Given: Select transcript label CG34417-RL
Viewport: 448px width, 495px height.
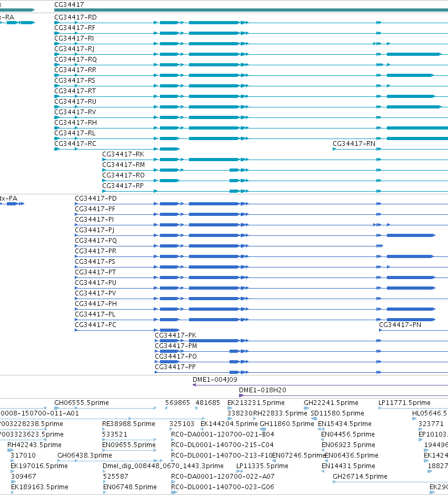Looking at the screenshot, I should (75, 133).
